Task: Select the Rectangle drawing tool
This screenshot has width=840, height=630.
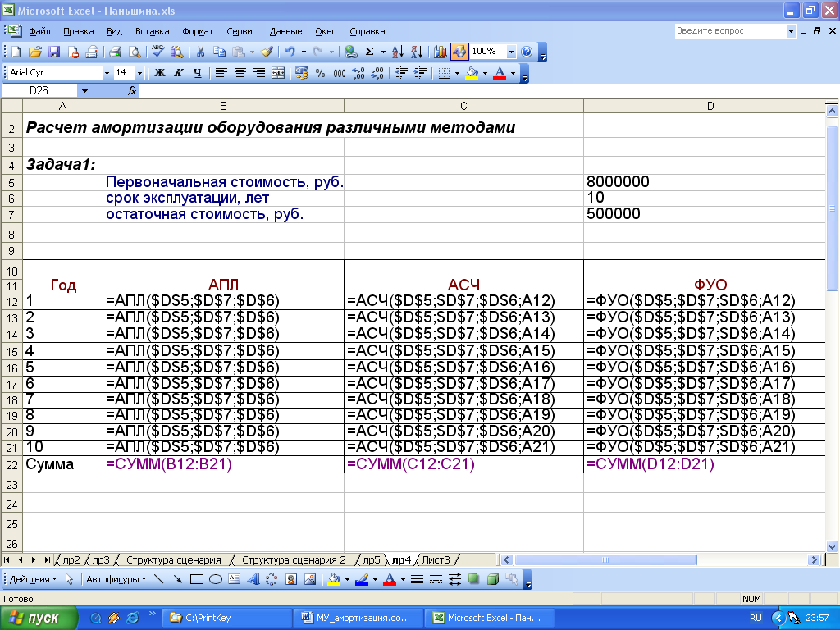Action: point(197,579)
